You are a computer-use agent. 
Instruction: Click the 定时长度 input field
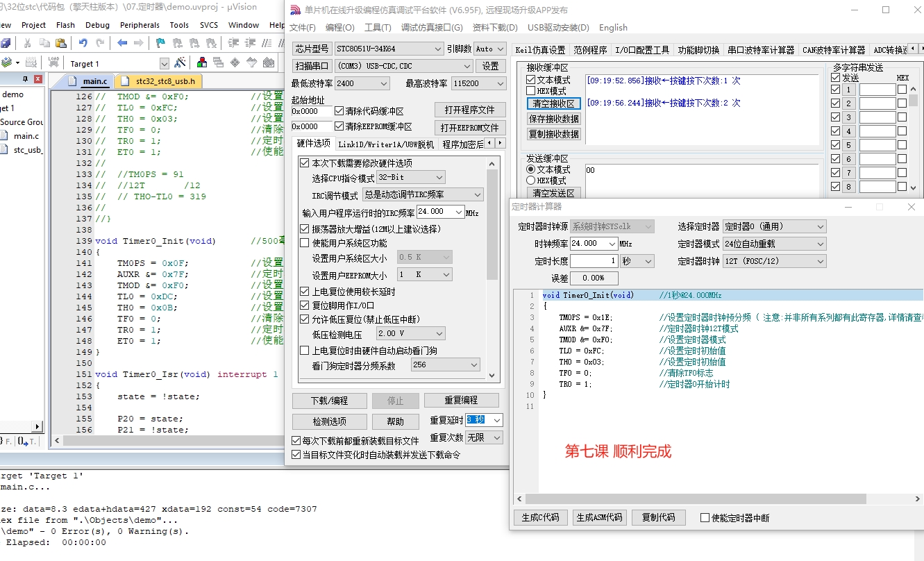(594, 261)
